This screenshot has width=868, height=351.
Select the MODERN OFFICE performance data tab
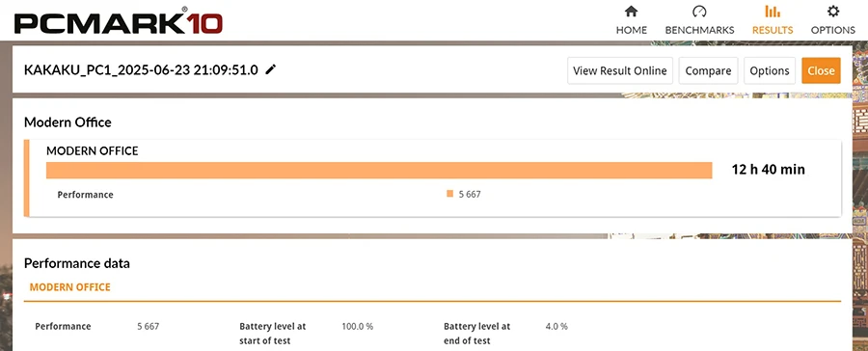69,287
